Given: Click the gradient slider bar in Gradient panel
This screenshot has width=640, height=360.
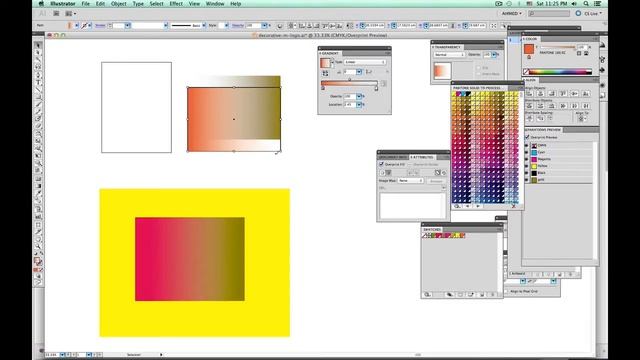Looking at the screenshot, I should 349,83.
